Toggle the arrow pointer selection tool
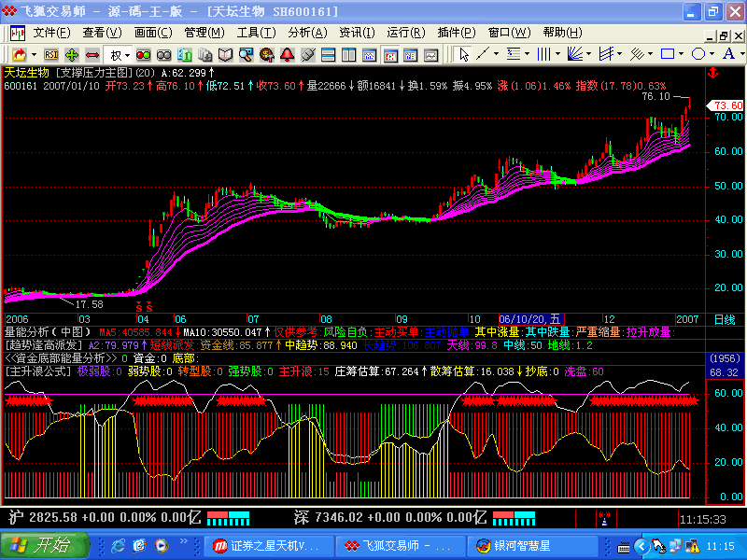 tap(464, 54)
